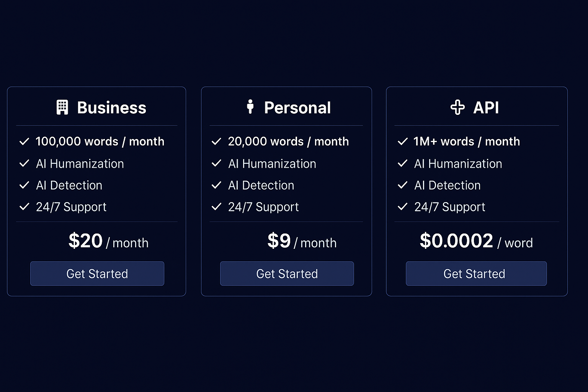The image size is (588, 392).
Task: Select the Personal plan heading
Action: click(297, 108)
